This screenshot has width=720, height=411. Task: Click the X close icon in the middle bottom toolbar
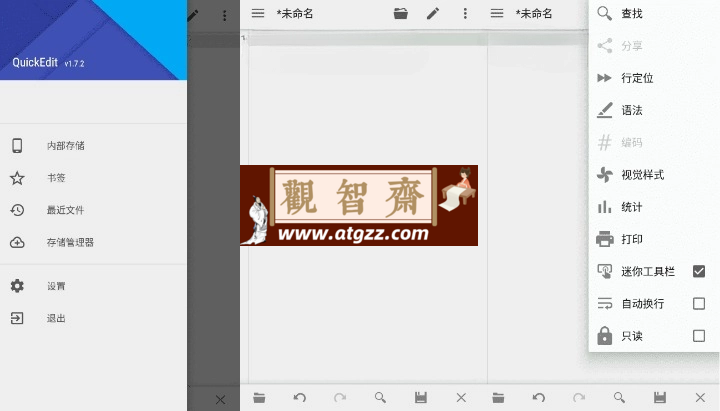click(461, 397)
